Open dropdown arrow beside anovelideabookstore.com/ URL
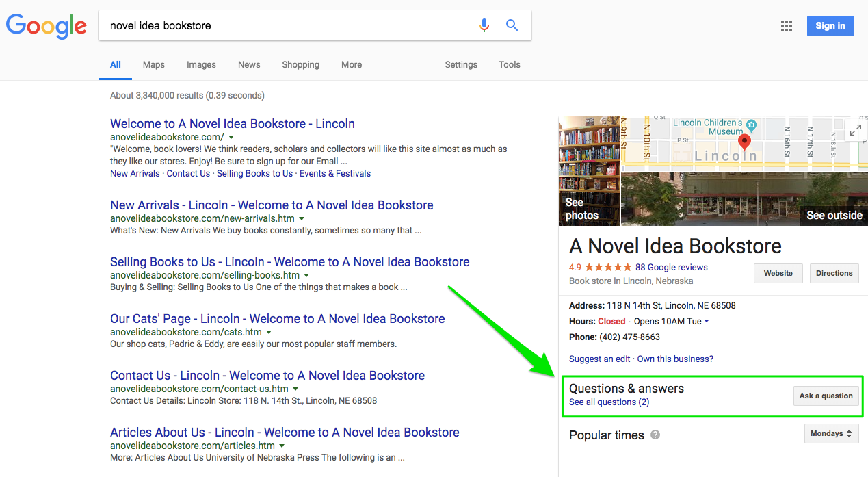 click(231, 137)
